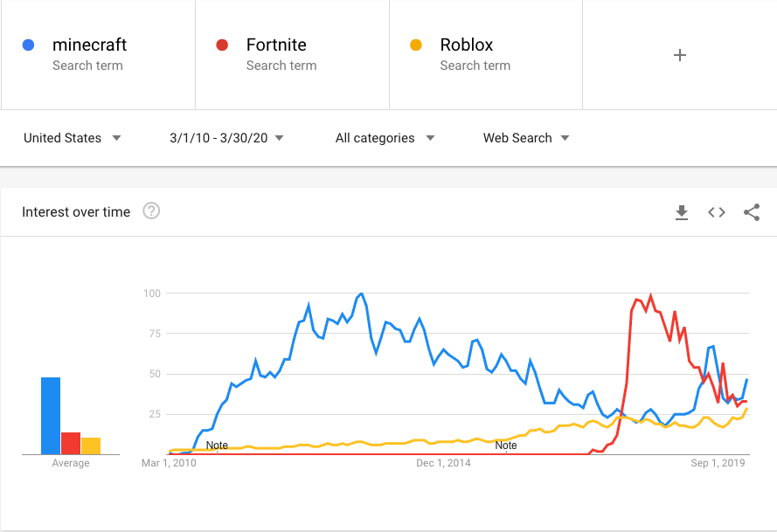This screenshot has width=777, height=532.
Task: Open the 3/1/10 - 3/30/20 date range dropdown
Action: pos(225,138)
